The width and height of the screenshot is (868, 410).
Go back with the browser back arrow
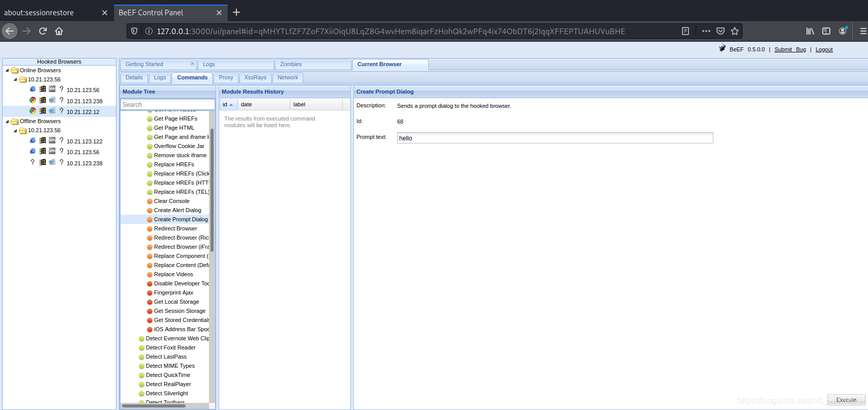click(10, 31)
